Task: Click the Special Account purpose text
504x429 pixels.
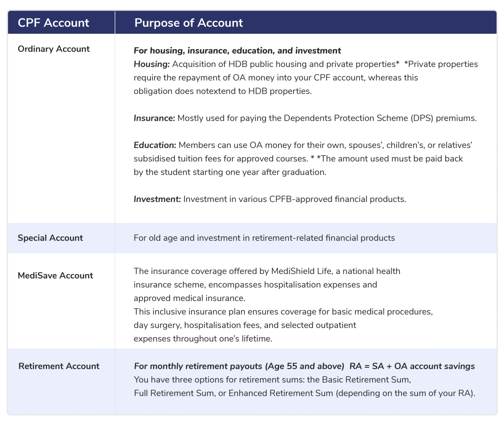Action: [264, 238]
